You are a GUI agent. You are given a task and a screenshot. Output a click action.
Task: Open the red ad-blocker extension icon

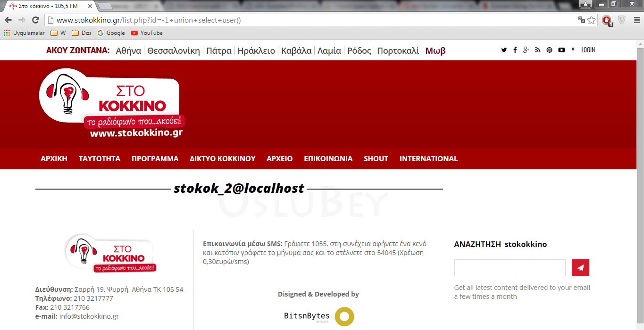click(607, 20)
